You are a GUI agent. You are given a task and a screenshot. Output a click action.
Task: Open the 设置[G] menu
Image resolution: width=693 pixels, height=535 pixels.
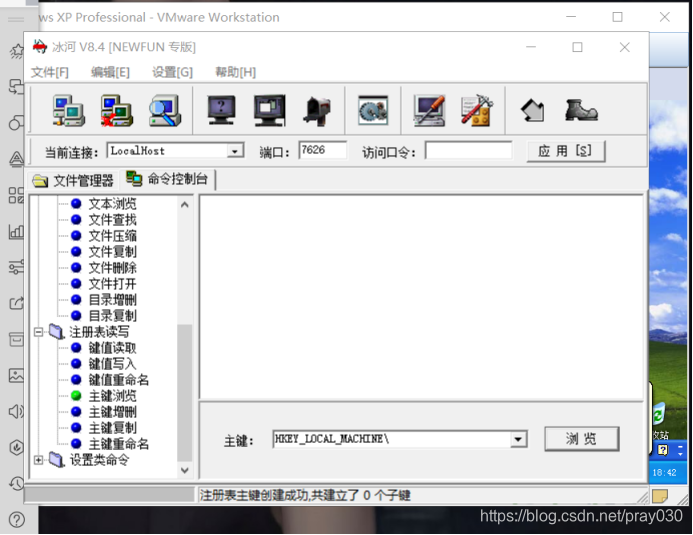pos(172,72)
